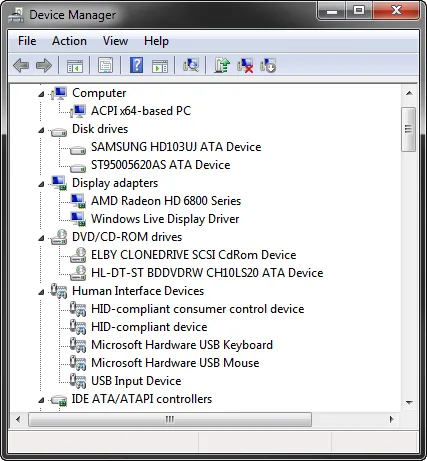
Task: Select AMD Radeon HD 6800 Series
Action: point(166,201)
